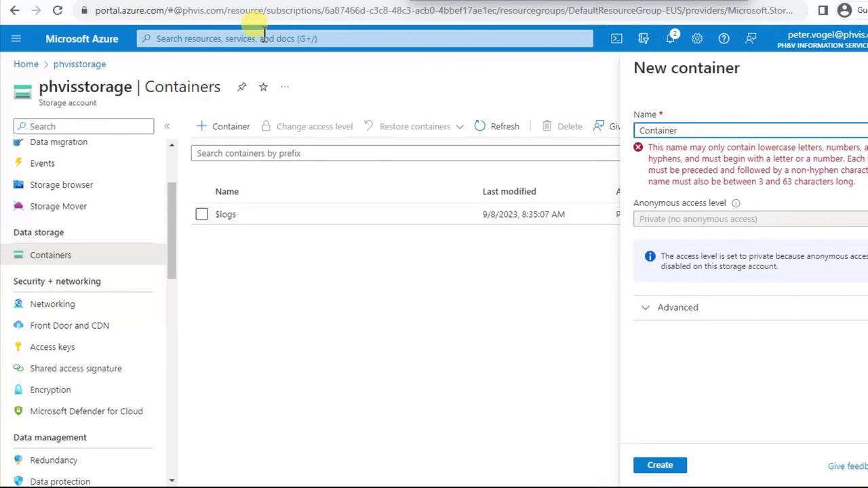This screenshot has width=868, height=488.
Task: Open the notifications bell icon
Action: 671,39
